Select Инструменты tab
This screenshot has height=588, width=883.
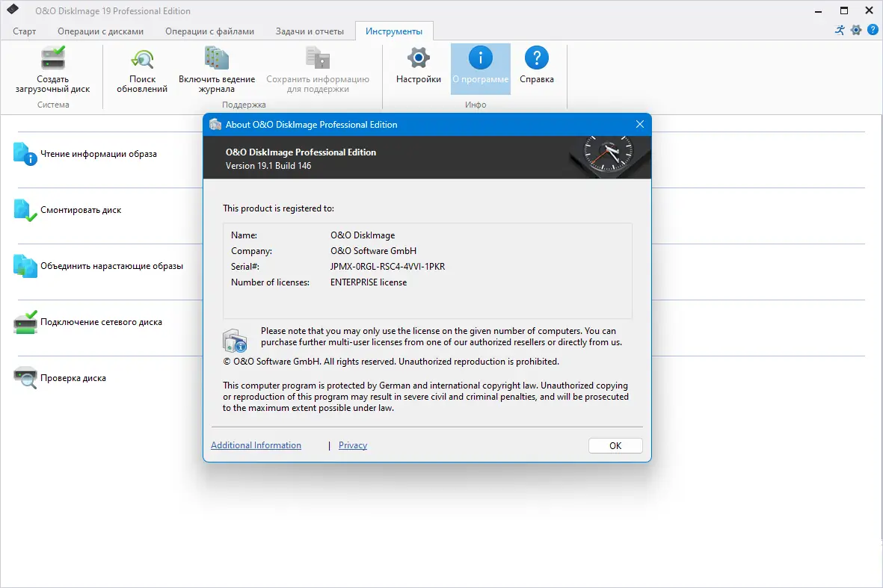[x=393, y=31]
